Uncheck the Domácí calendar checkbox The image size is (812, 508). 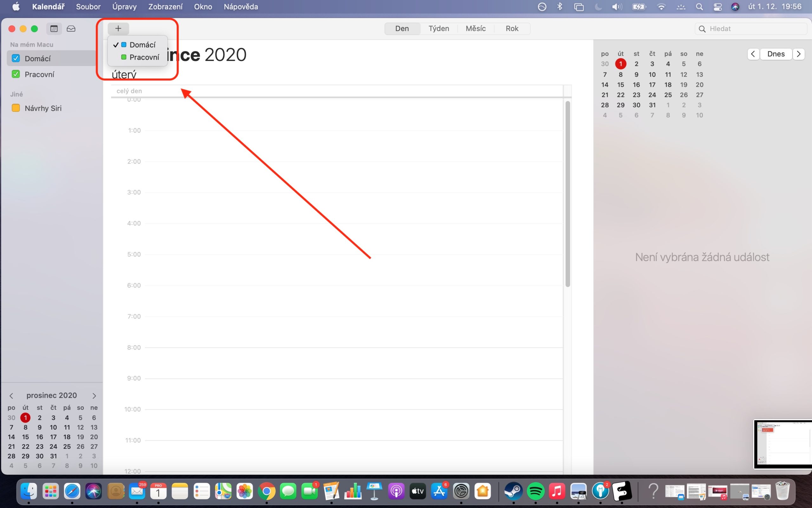click(x=16, y=58)
